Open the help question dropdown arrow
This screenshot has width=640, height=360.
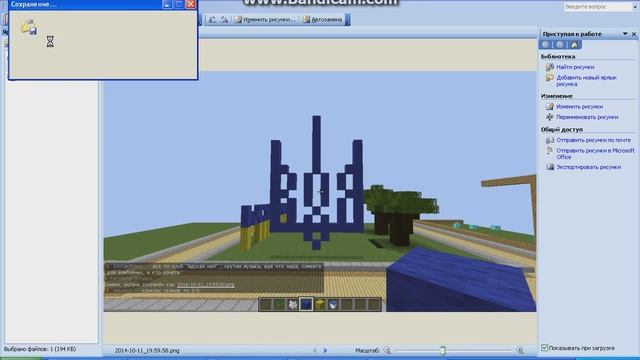pyautogui.click(x=635, y=7)
